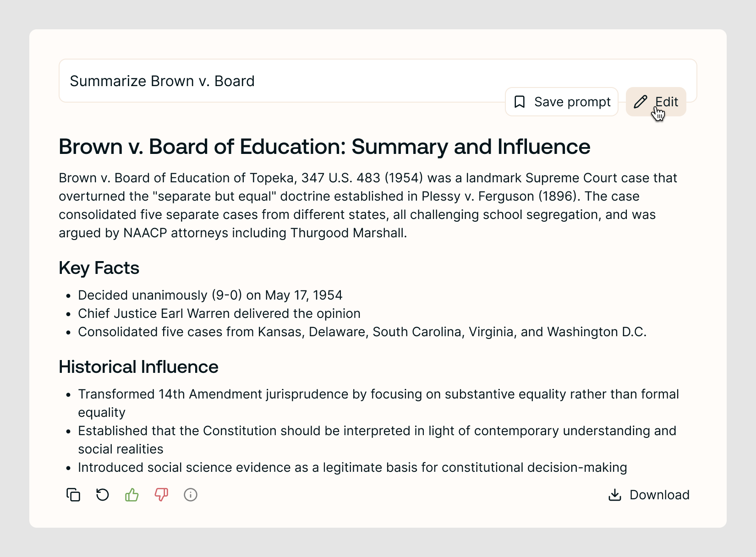Click the pencil icon next to Edit
The height and width of the screenshot is (557, 756).
[641, 102]
